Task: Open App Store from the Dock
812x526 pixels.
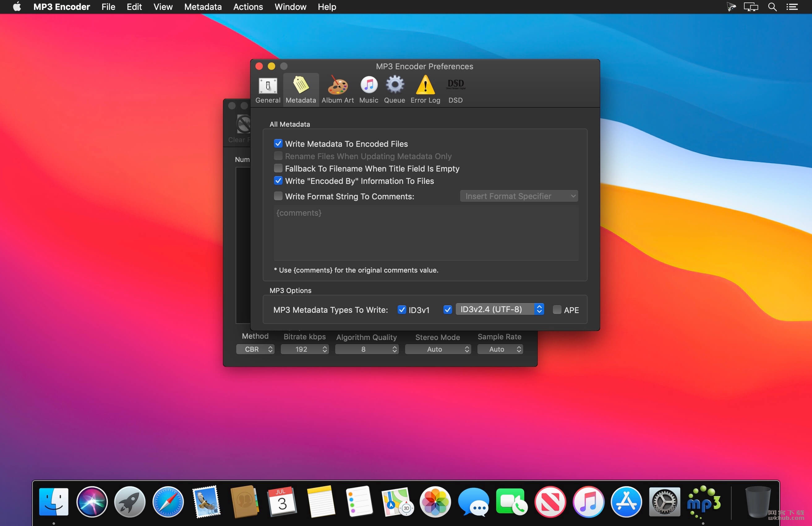Action: [626, 502]
